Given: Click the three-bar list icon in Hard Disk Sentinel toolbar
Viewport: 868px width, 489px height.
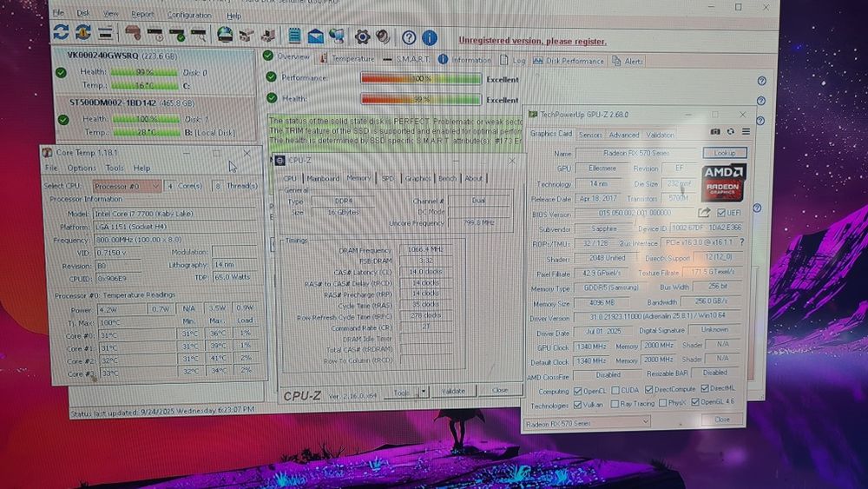Looking at the screenshot, I should tap(105, 33).
